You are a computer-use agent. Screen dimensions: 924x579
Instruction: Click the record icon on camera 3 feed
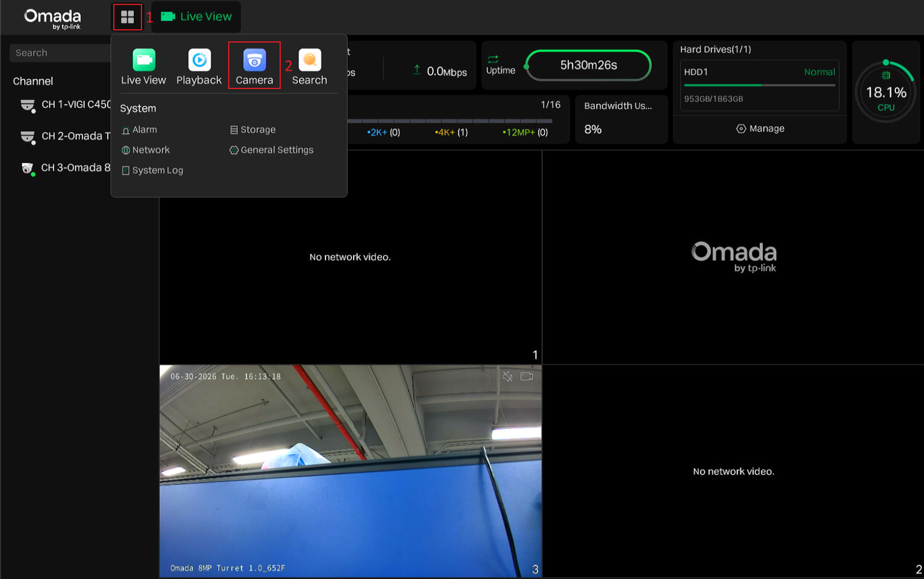pos(526,376)
